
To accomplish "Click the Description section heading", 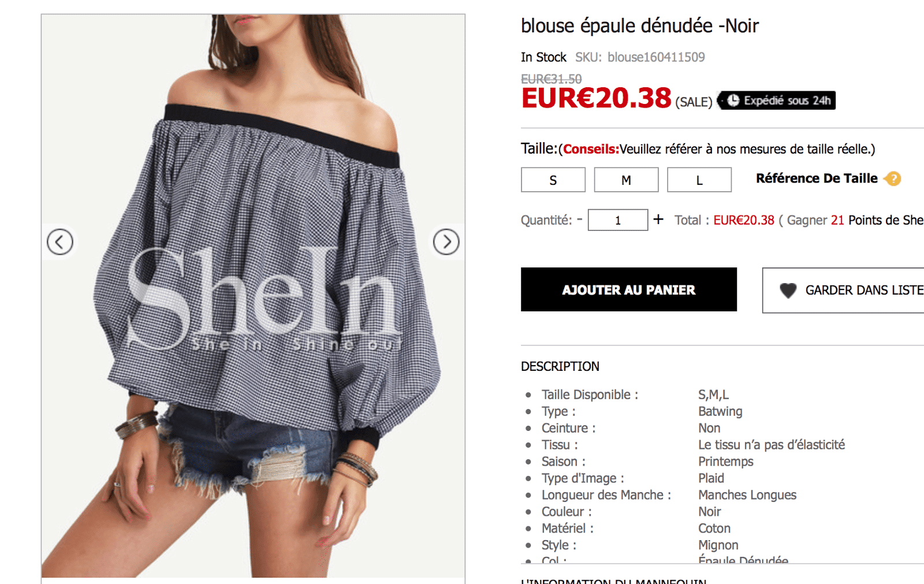I will [560, 366].
